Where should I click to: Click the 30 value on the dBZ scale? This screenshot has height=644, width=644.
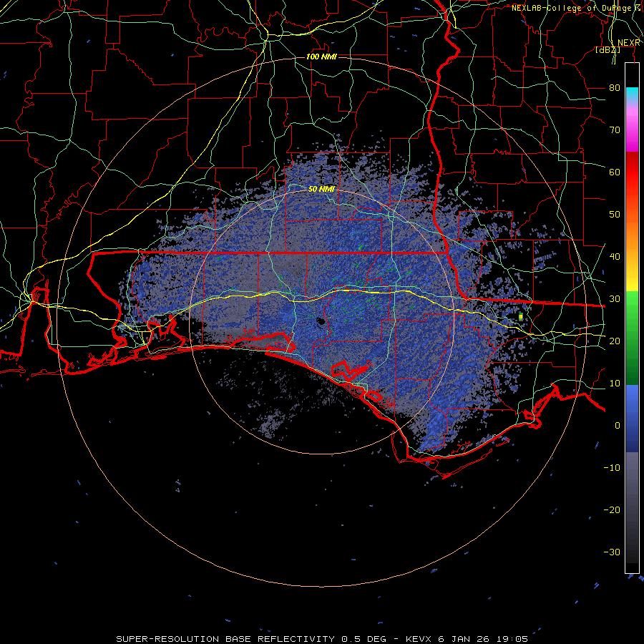(x=615, y=298)
